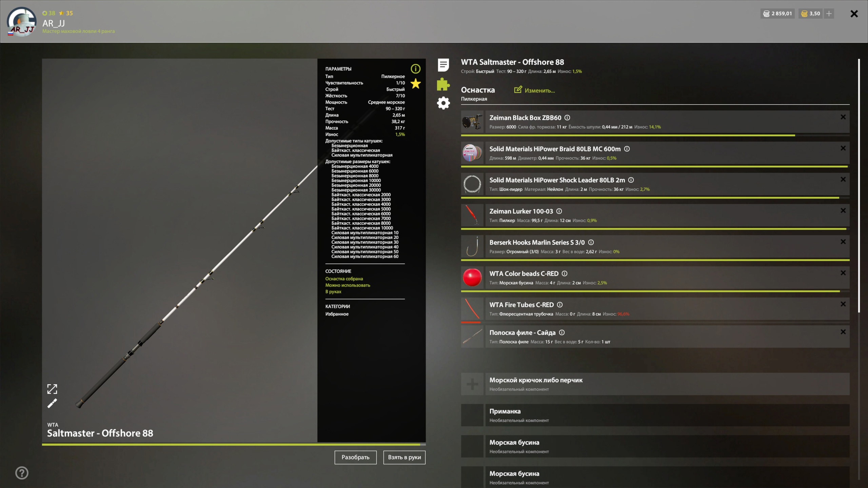The height and width of the screenshot is (488, 868).
Task: Show info for HiPower Braid 80LB line
Action: [x=627, y=149]
